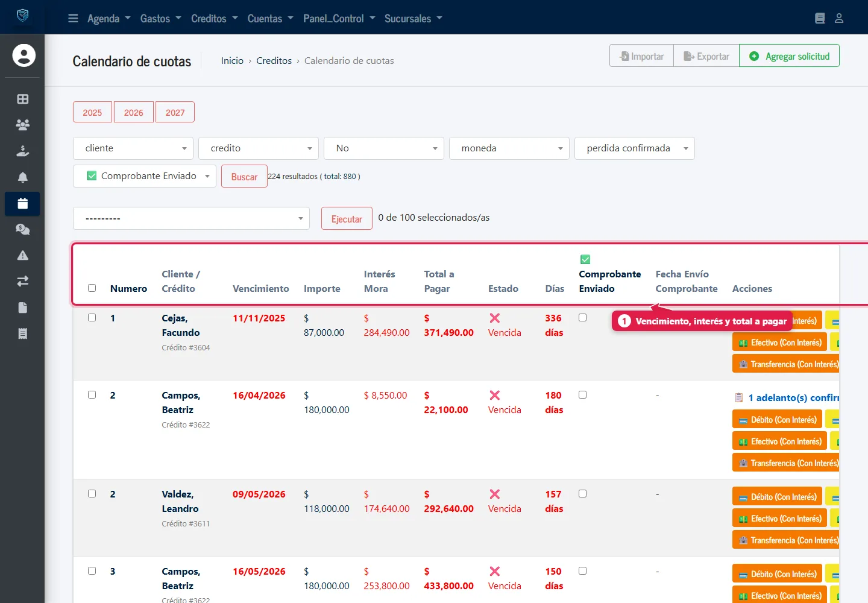The height and width of the screenshot is (603, 868).
Task: Check the row checkbox for Cejas, Facundo
Action: (92, 317)
